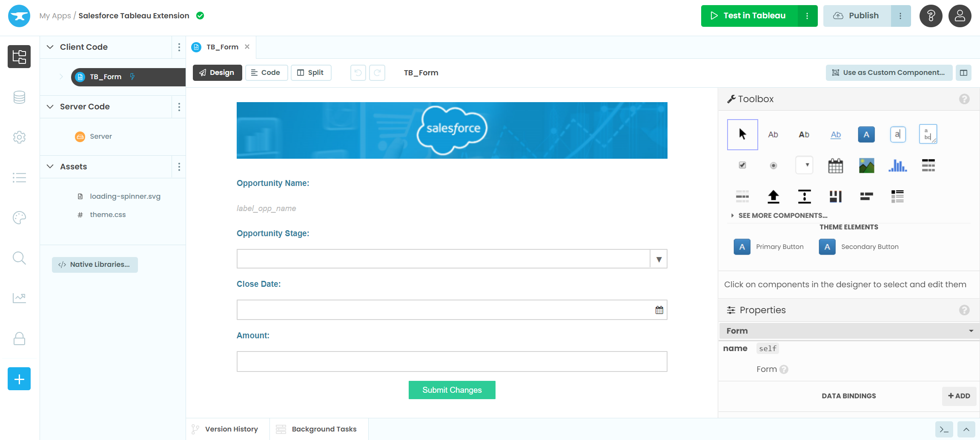Open the Theme editor palette sidebar icon
This screenshot has width=980, height=440.
[x=19, y=217]
